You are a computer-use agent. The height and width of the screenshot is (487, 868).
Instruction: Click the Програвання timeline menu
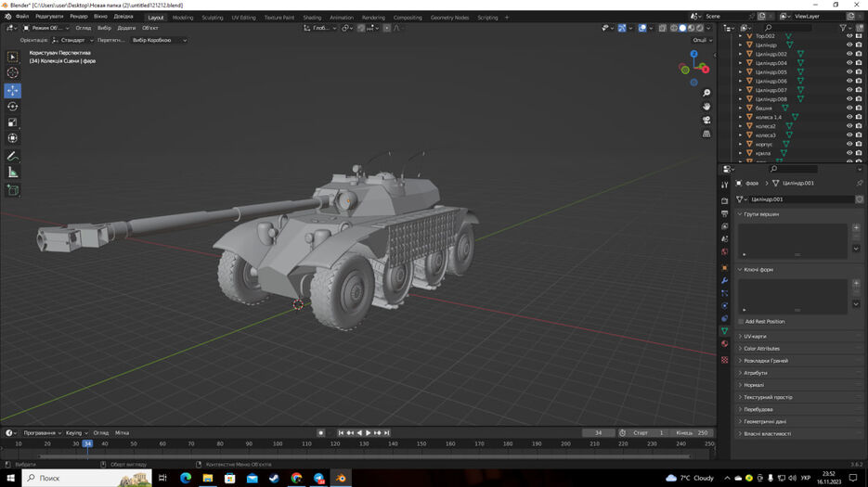42,433
